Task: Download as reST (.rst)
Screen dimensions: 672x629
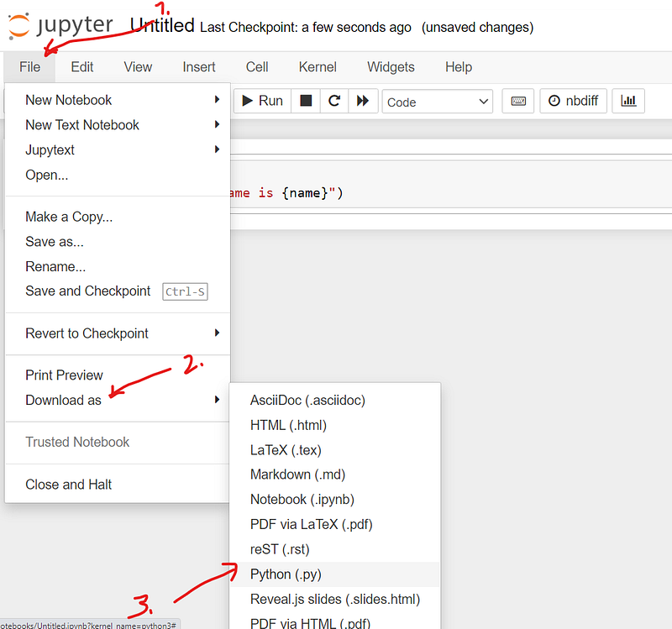Action: click(334, 549)
